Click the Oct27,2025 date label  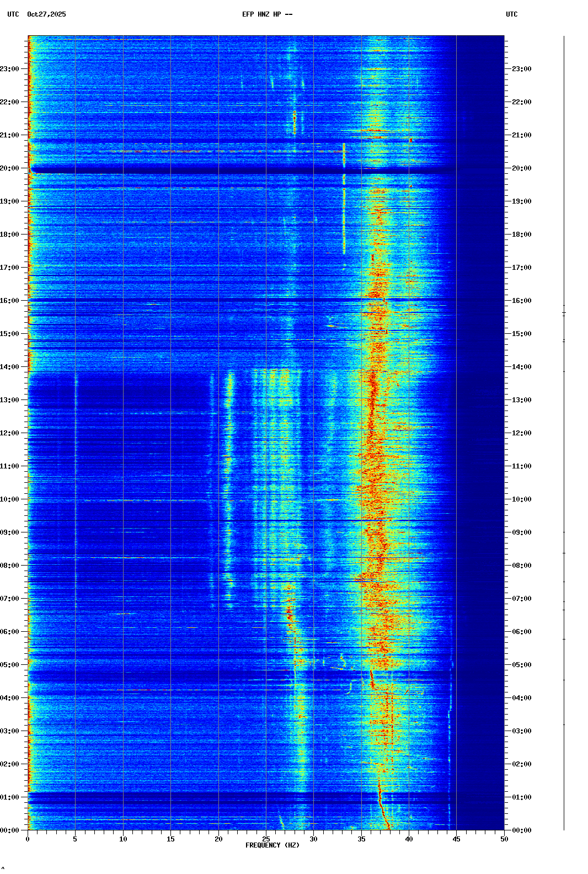pos(46,14)
